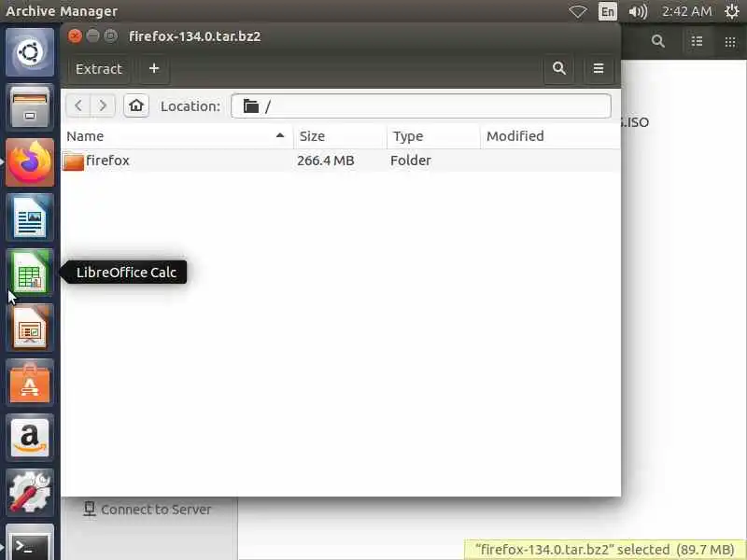Open Amazon launcher icon
This screenshot has height=560, width=747.
tap(30, 439)
